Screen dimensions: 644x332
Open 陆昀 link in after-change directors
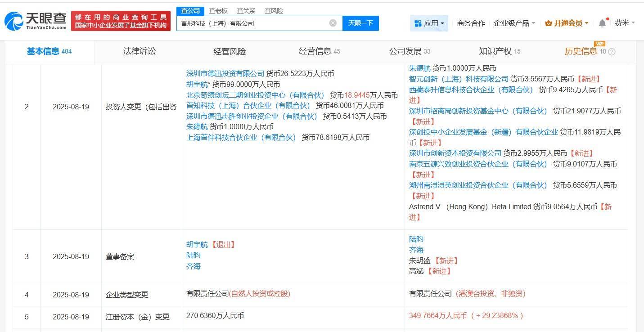click(x=416, y=239)
